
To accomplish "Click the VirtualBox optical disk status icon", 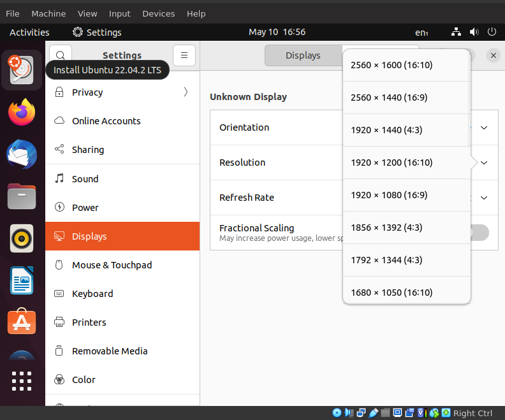I will [337, 412].
